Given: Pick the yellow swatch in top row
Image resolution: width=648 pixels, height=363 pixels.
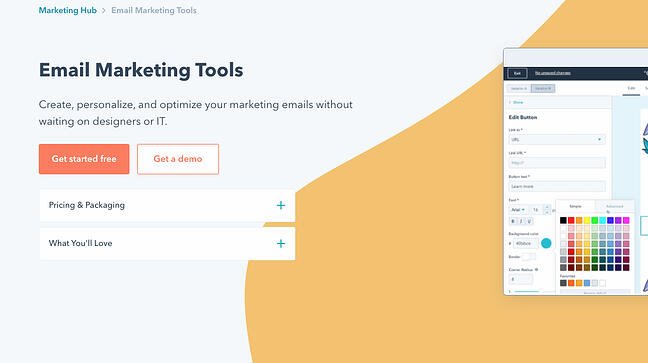Looking at the screenshot, I should coord(587,220).
